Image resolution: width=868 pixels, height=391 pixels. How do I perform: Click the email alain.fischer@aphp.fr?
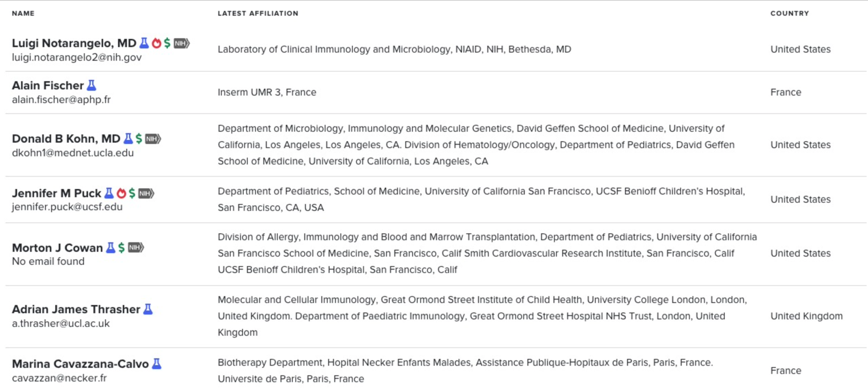tap(61, 100)
